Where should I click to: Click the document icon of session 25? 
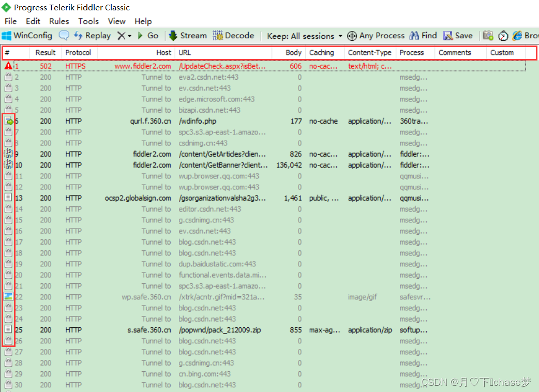[x=8, y=329]
